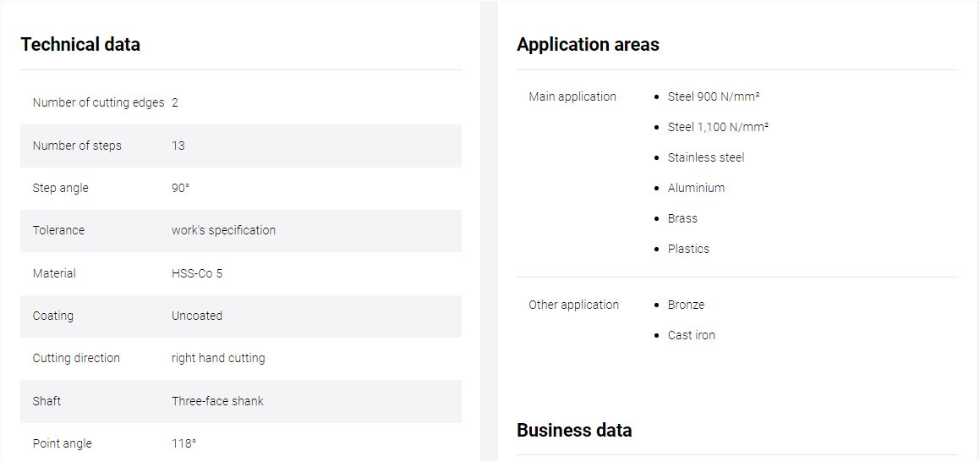Click the Point angle 118° value
This screenshot has height=462, width=980.
pos(183,444)
